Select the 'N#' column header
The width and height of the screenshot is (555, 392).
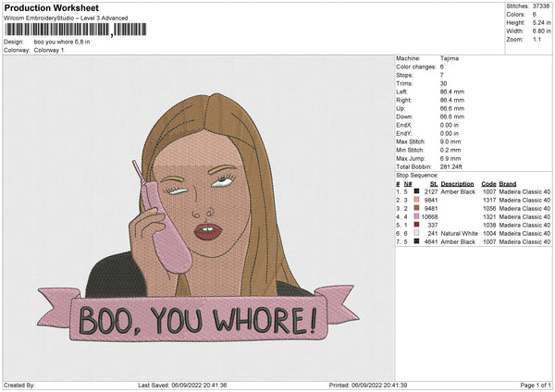408,184
